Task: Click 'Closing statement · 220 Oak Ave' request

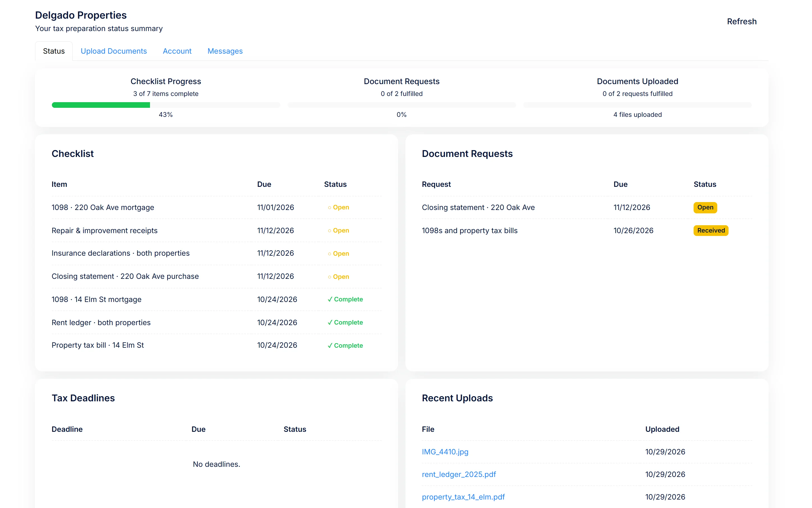Action: [x=478, y=207]
